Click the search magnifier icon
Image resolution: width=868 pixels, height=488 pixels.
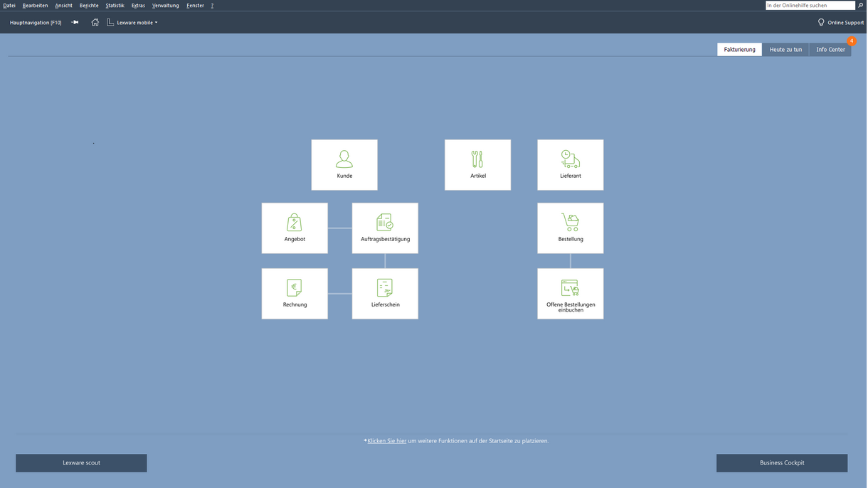[x=860, y=5]
